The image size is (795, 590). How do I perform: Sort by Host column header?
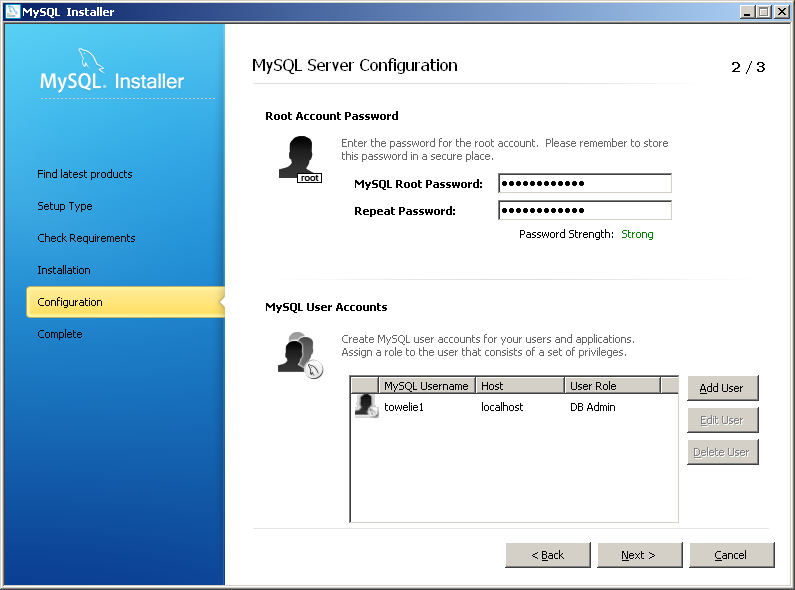click(x=520, y=386)
